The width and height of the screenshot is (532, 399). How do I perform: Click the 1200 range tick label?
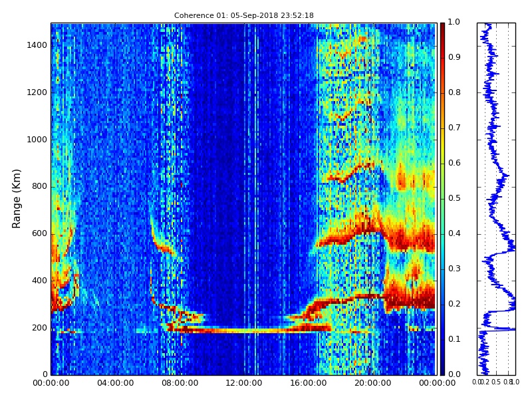[37, 92]
